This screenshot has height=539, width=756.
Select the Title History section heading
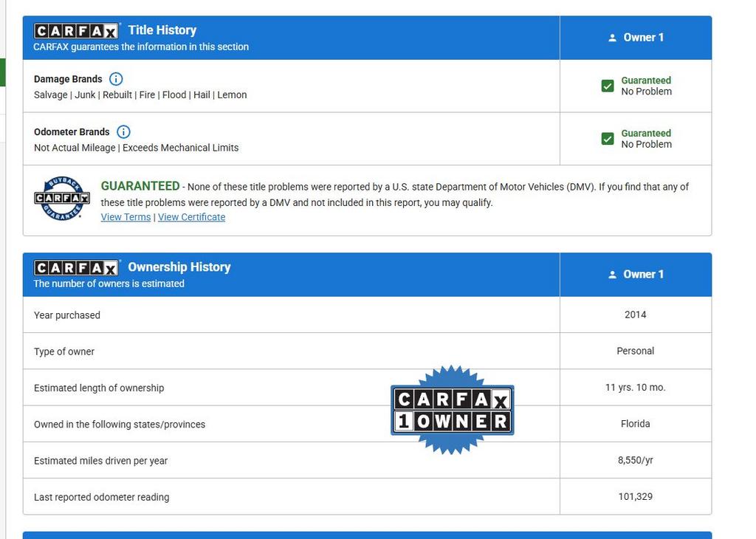tap(162, 30)
